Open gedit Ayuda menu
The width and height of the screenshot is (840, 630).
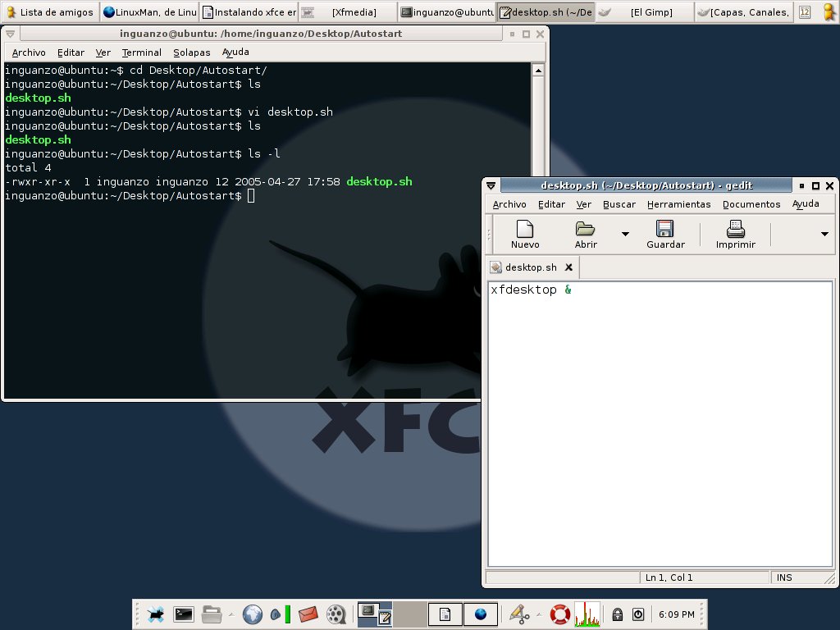806,204
